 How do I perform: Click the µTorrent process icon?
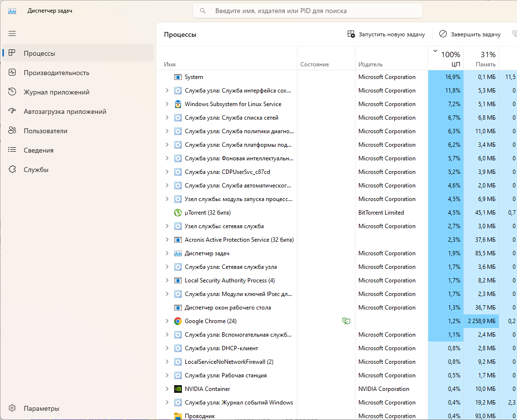tap(178, 213)
